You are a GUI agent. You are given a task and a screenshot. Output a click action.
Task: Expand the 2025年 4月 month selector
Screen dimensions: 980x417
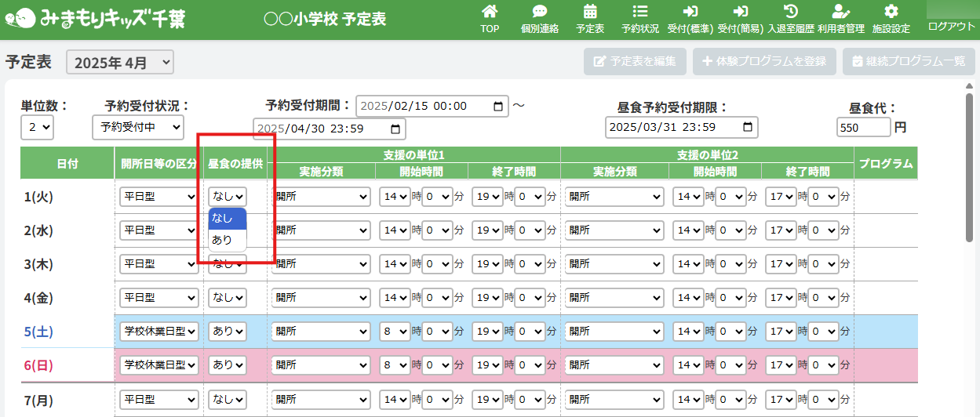pos(120,63)
